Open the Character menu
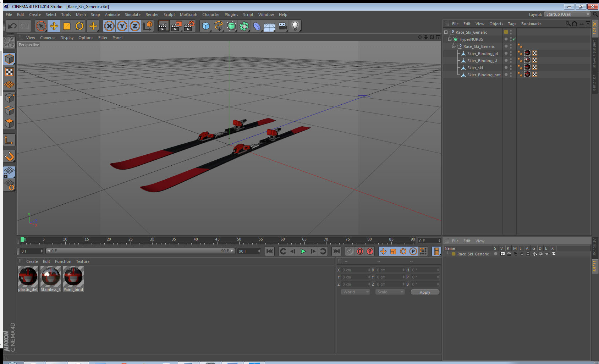The height and width of the screenshot is (364, 599). [x=211, y=15]
